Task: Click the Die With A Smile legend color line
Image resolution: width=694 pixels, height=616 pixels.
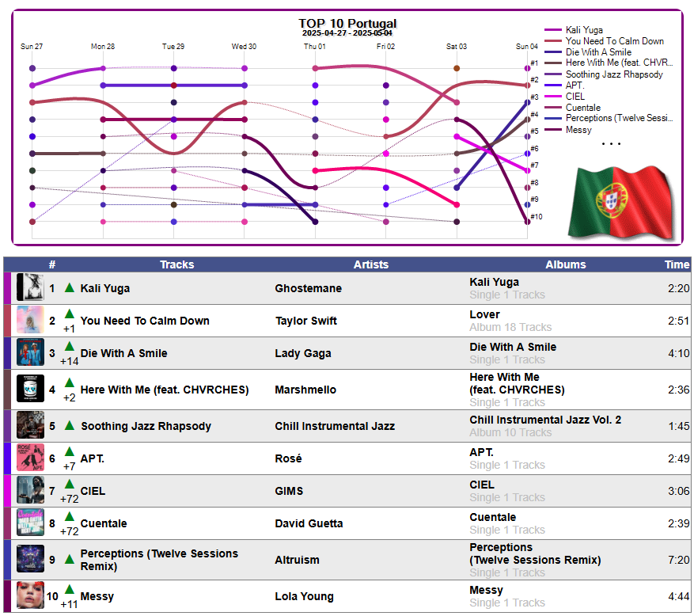Action: tap(553, 51)
